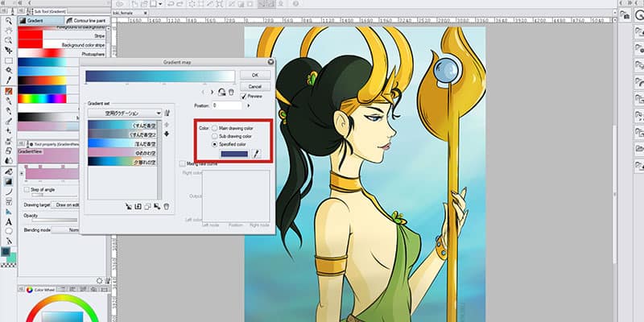Open tool property settings wrench icon
The image size is (644, 322).
click(107, 280)
